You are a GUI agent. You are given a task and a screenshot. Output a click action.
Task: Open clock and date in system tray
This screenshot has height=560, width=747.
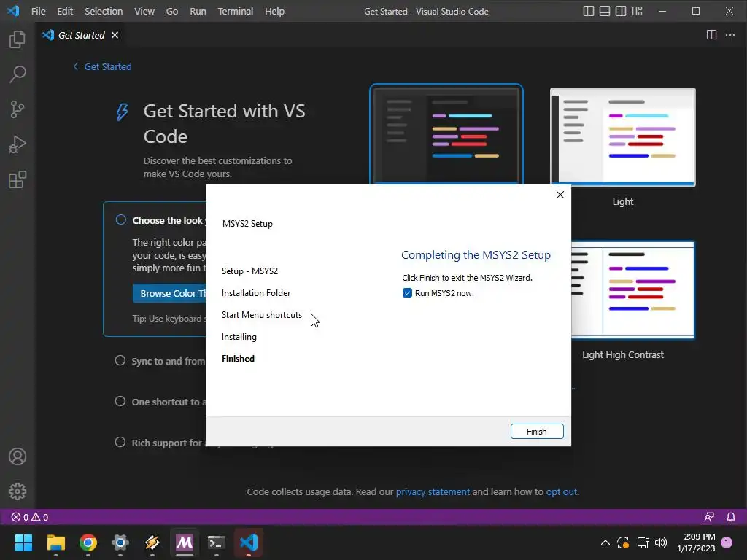696,542
